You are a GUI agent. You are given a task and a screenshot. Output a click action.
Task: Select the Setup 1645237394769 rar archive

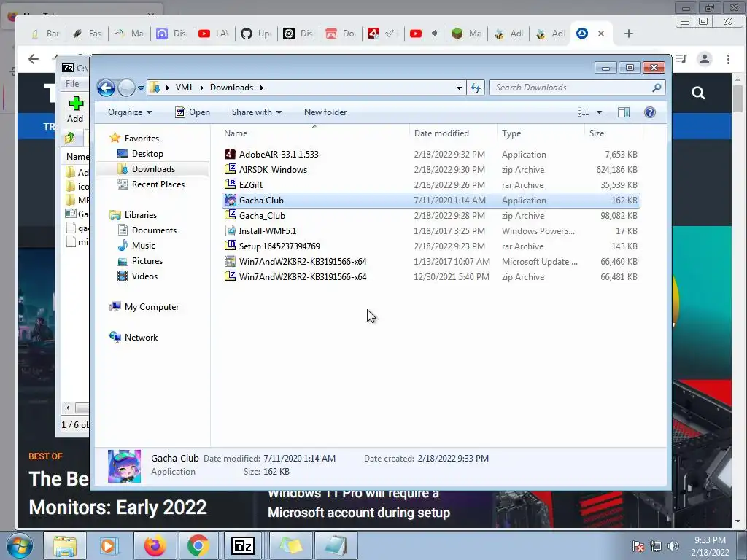(x=430, y=246)
